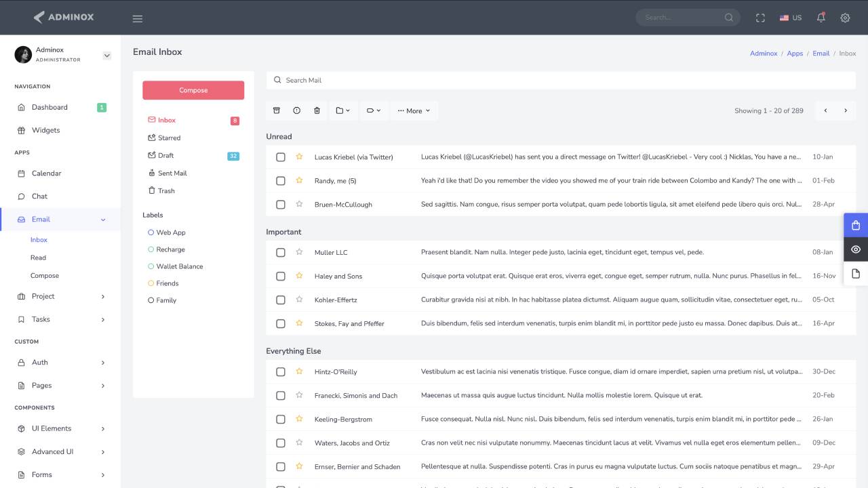Open the folder move dropdown

coord(343,110)
